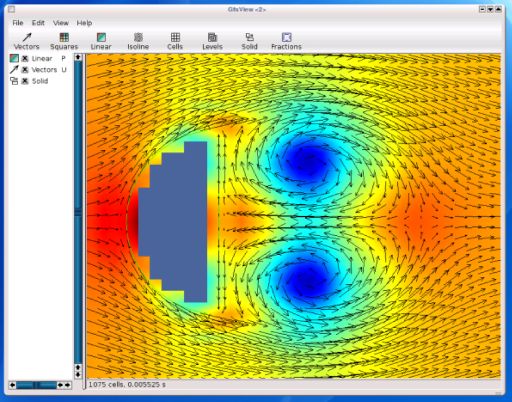Viewport: 512px width, 402px height.
Task: Click the Linear row's color-gradient icon
Action: [14, 58]
